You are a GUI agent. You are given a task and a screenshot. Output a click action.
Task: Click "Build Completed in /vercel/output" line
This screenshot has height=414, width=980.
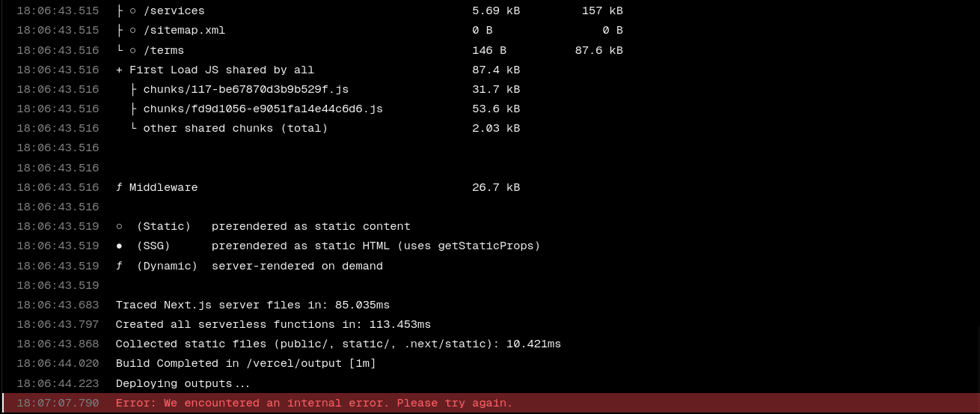[x=245, y=364]
